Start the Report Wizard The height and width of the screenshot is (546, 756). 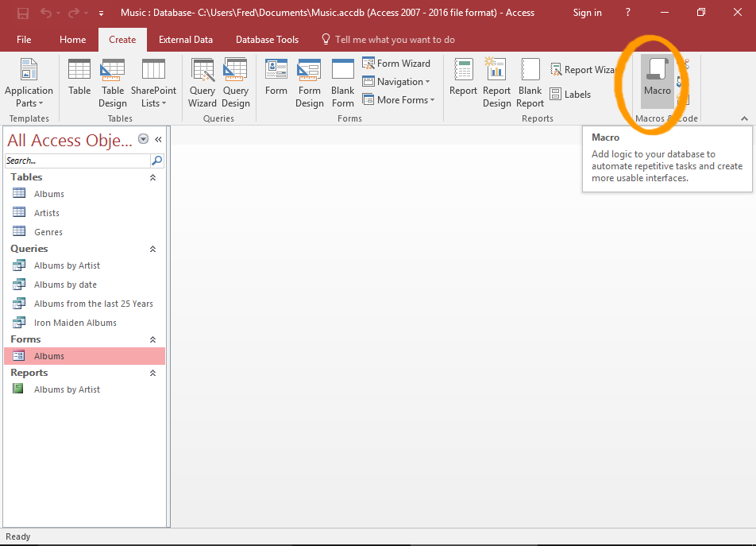point(584,70)
